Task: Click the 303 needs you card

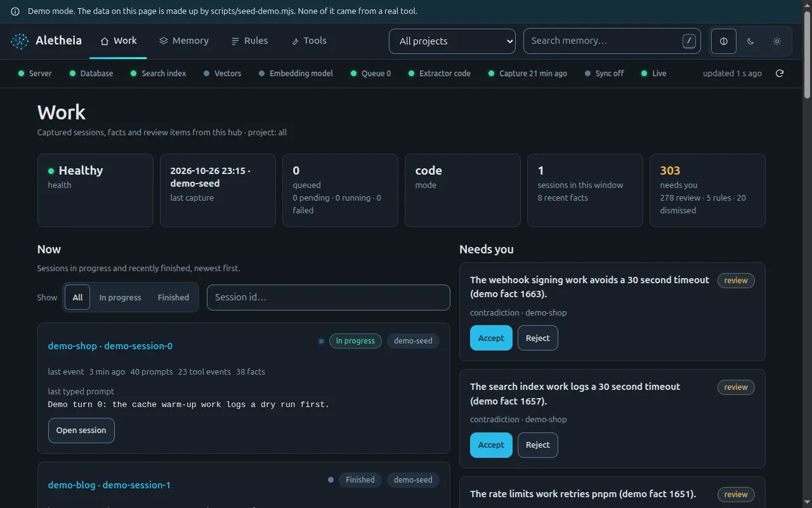Action: 707,190
